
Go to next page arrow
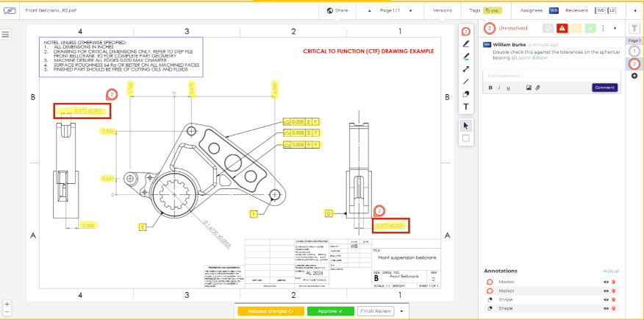[410, 11]
